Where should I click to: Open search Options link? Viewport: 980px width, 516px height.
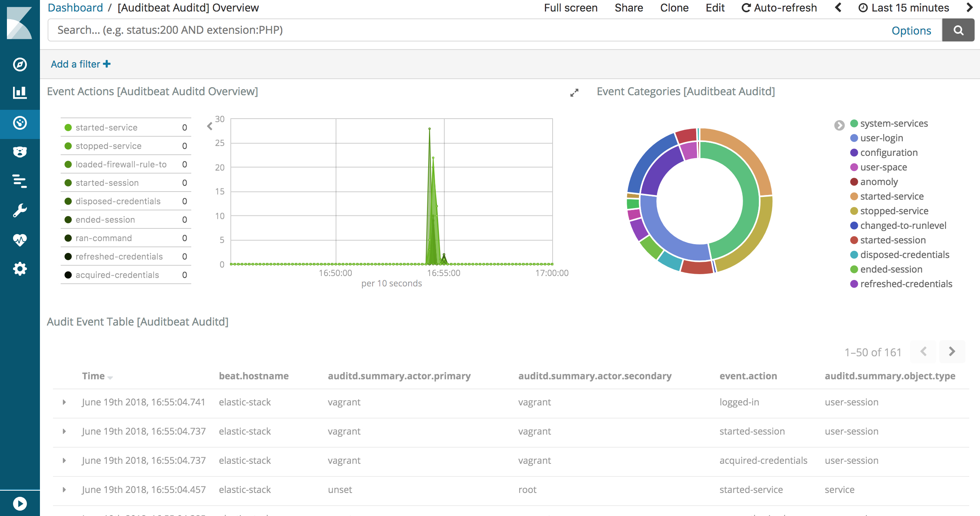tap(911, 30)
